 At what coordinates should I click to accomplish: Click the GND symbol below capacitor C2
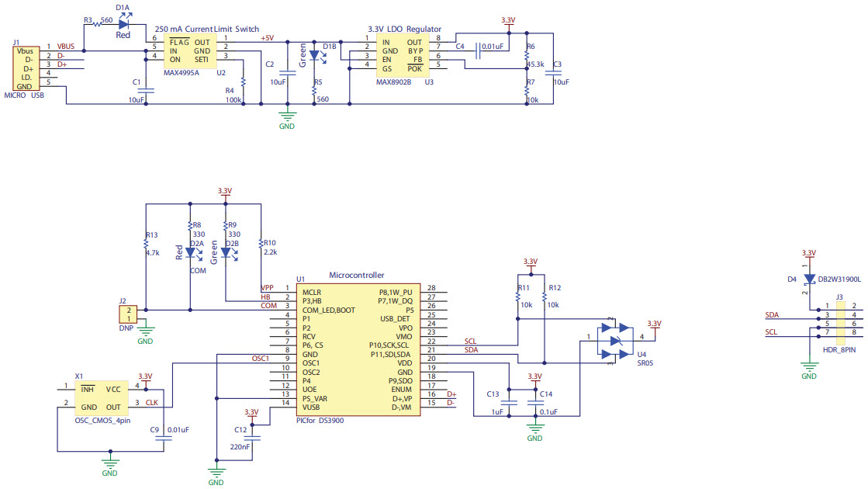[286, 116]
